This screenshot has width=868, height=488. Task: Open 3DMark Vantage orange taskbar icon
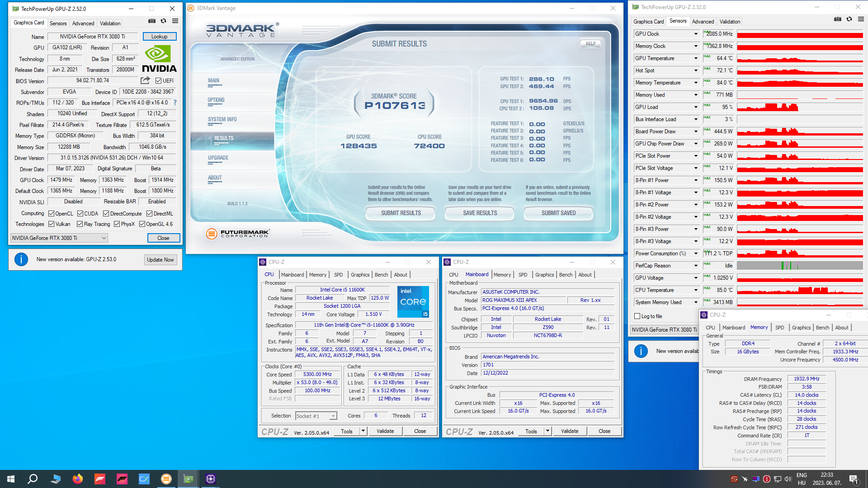click(166, 479)
